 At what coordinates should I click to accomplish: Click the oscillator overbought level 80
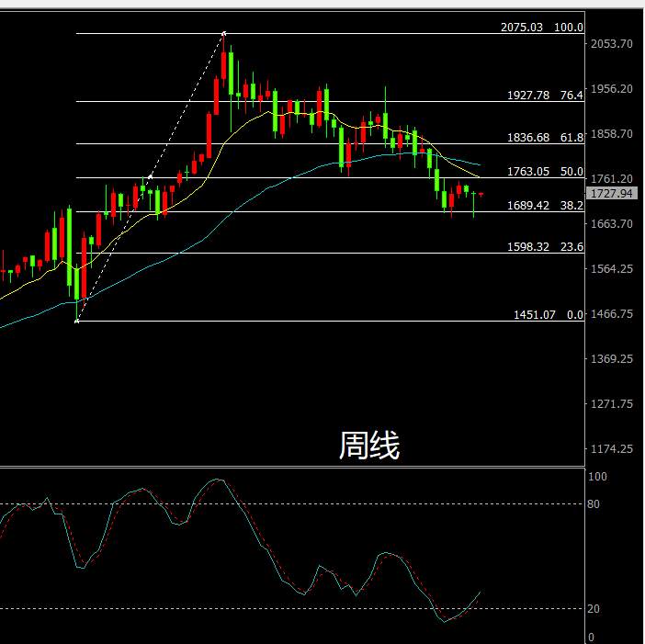[594, 504]
